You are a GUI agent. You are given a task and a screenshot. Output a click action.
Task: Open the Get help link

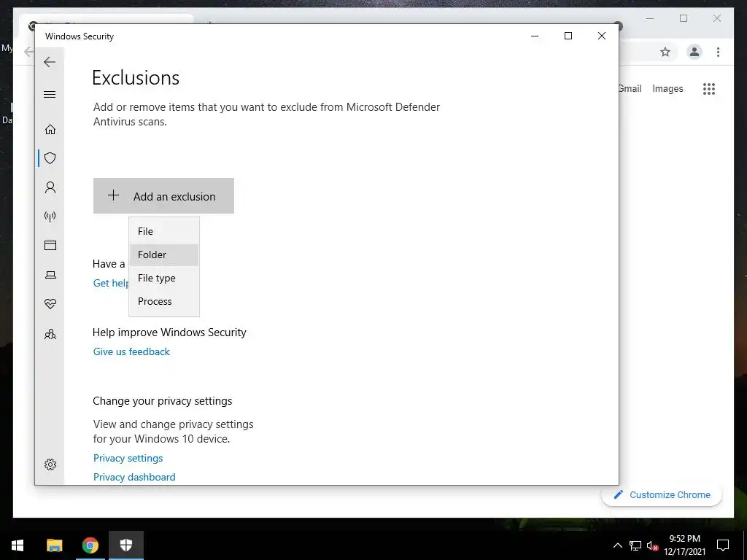(x=111, y=283)
